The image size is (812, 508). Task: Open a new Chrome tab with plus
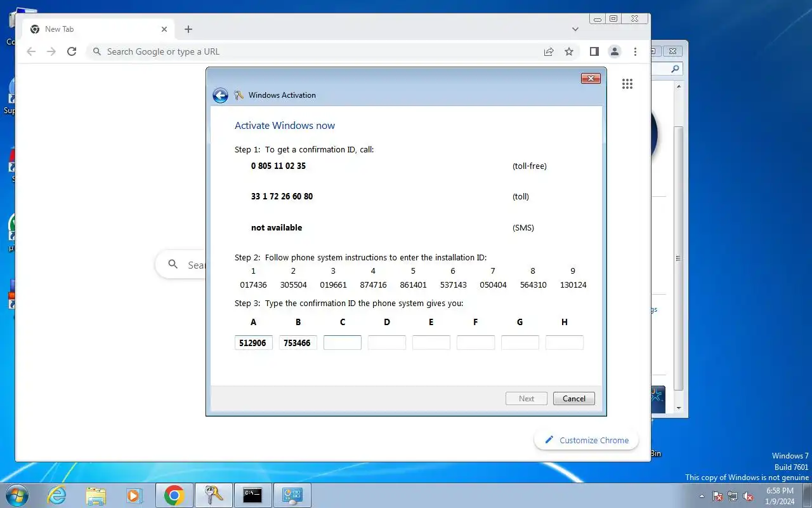(188, 29)
